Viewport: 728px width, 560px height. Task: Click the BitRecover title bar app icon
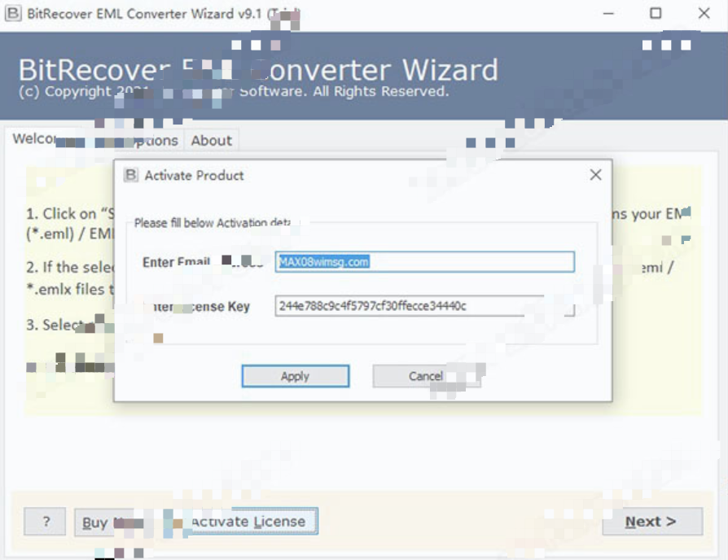click(x=12, y=13)
